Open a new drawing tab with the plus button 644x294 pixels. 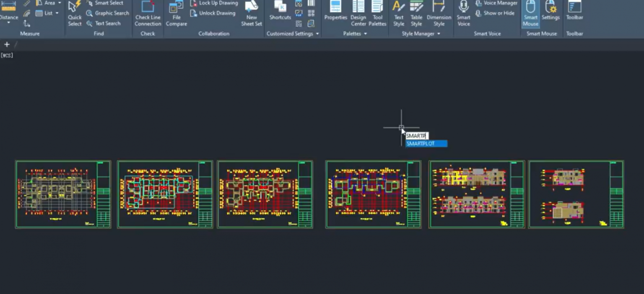coord(6,44)
